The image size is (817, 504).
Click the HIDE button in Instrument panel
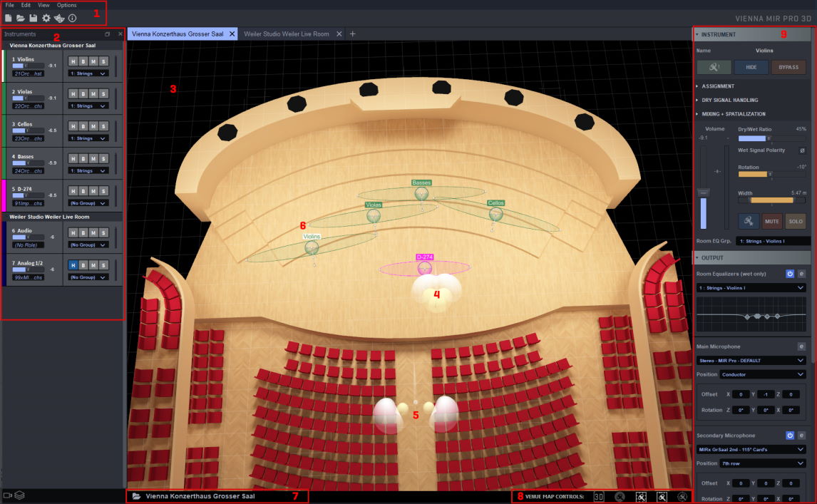pos(751,67)
